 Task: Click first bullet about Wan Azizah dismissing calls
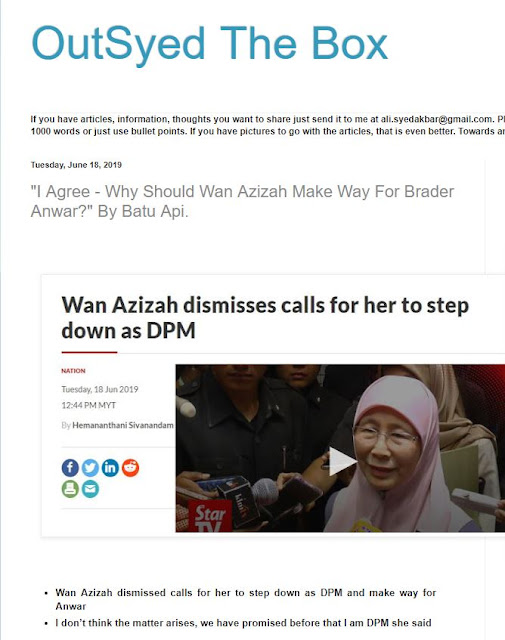click(x=246, y=599)
